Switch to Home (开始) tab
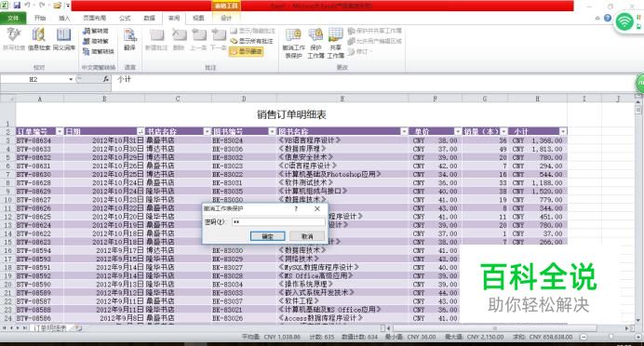Screen dimensions: 644x346 click(x=40, y=18)
